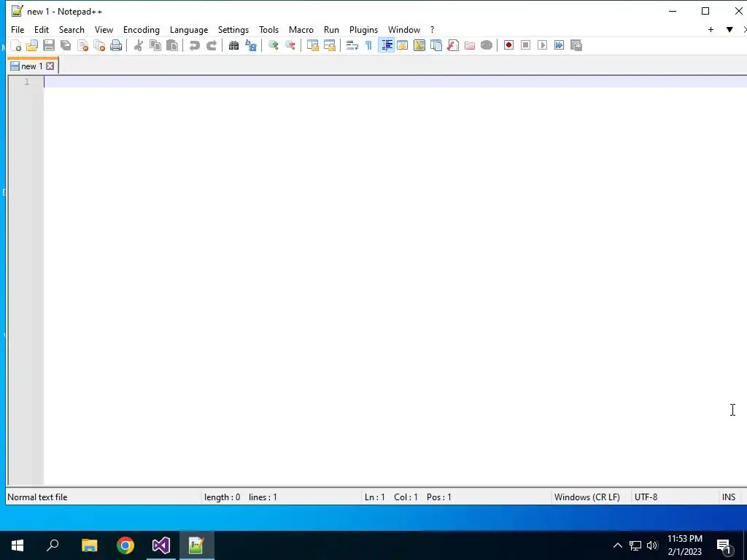
Task: Toggle the INS insert mode indicator
Action: [729, 497]
